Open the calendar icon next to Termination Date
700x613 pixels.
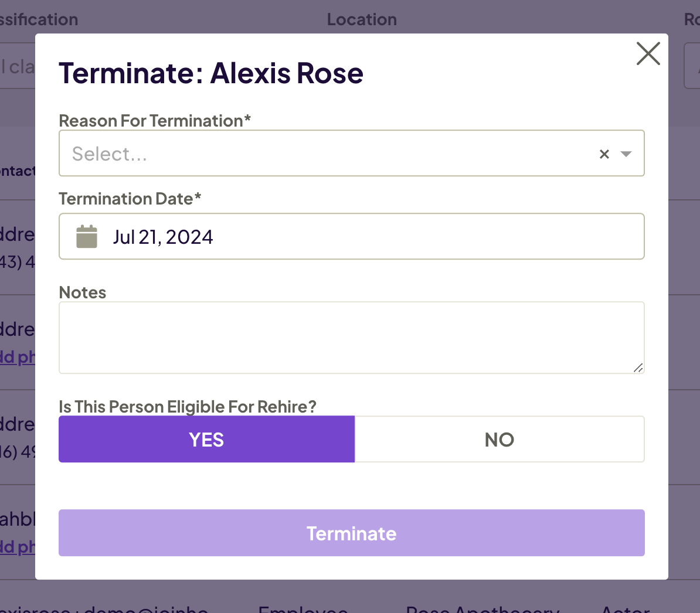(x=87, y=236)
